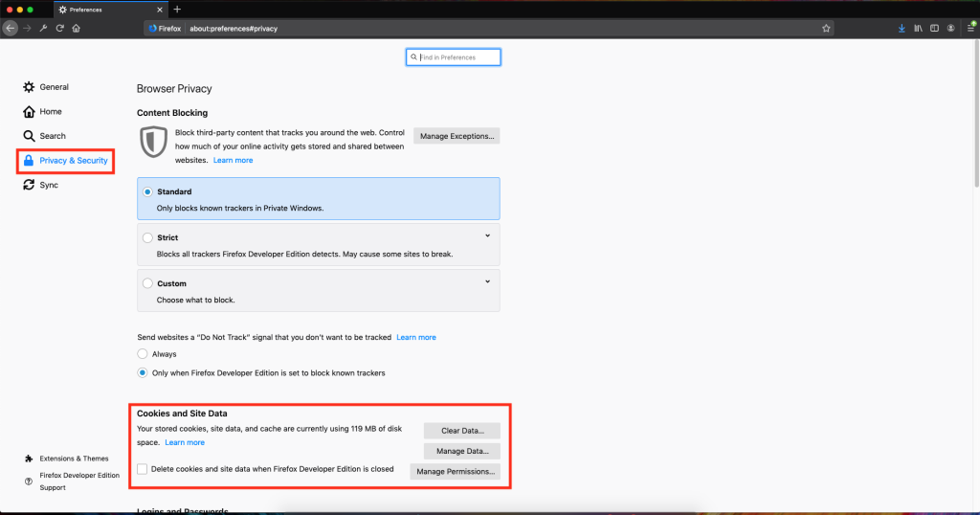The height and width of the screenshot is (515, 980).
Task: Click Manage Data button
Action: pyautogui.click(x=462, y=451)
